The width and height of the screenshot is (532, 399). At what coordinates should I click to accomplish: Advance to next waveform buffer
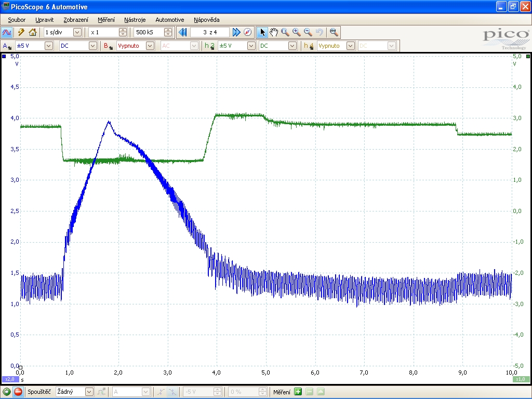pos(236,32)
